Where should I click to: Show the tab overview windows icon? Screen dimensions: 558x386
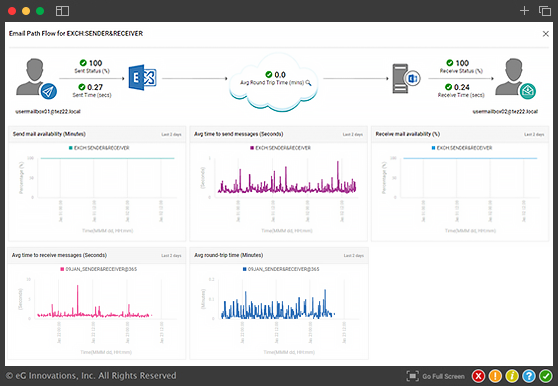coord(544,11)
